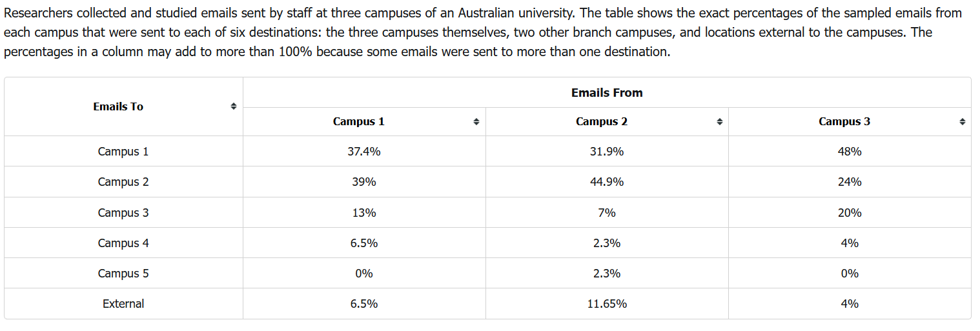Click sort arrows in Campus 3 header
Image resolution: width=980 pixels, height=331 pixels.
962,122
